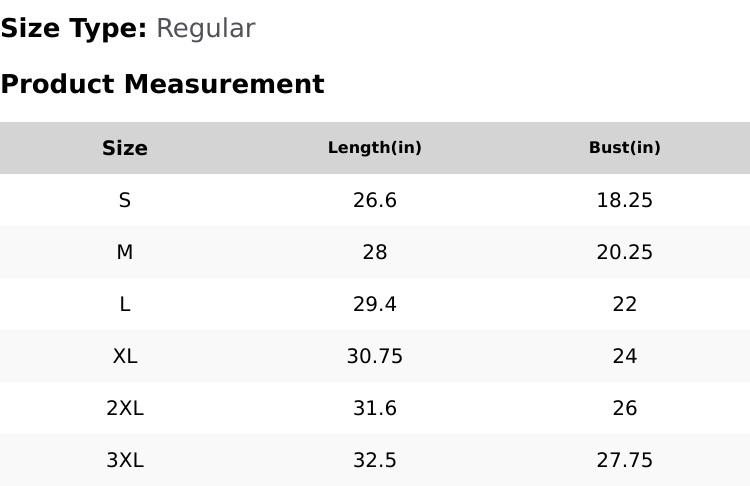The height and width of the screenshot is (486, 750).
Task: Click the 18.25 bust value
Action: [625, 200]
